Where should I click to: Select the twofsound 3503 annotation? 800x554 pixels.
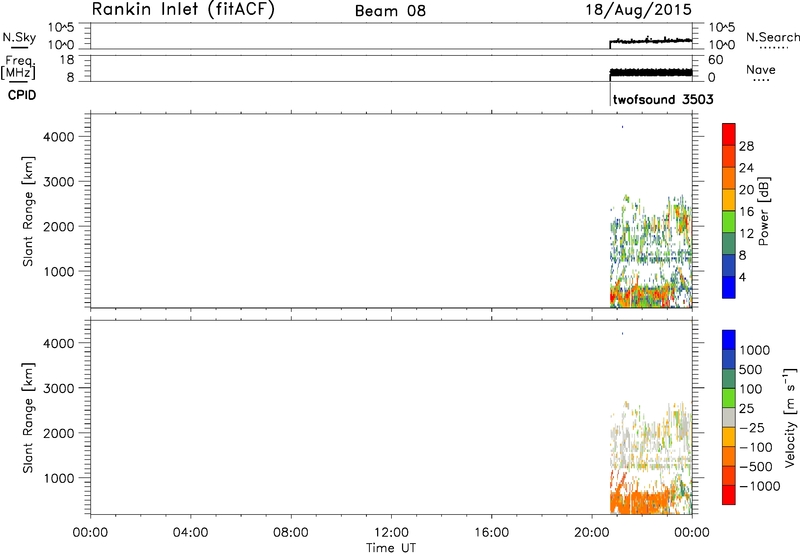(663, 99)
